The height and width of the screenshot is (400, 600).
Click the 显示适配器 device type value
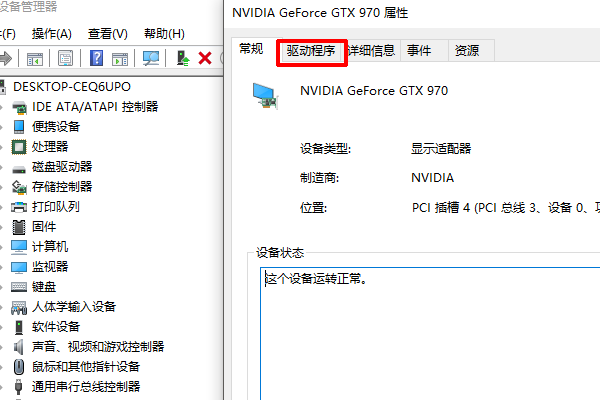(x=441, y=149)
